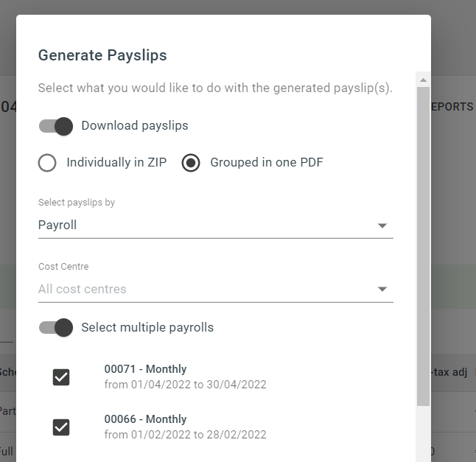Click the scrollbar track below the thumb
The image size is (476, 462).
[423, 434]
